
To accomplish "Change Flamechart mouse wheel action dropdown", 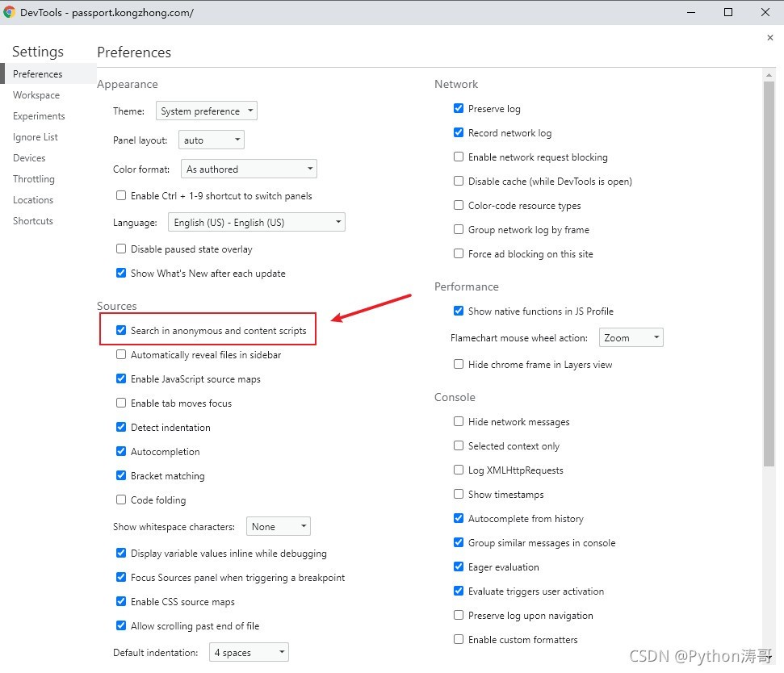I will point(631,337).
